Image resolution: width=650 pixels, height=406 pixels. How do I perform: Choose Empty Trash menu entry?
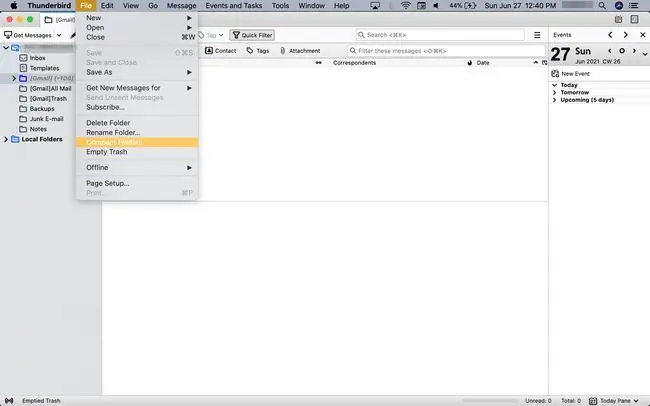click(137, 152)
